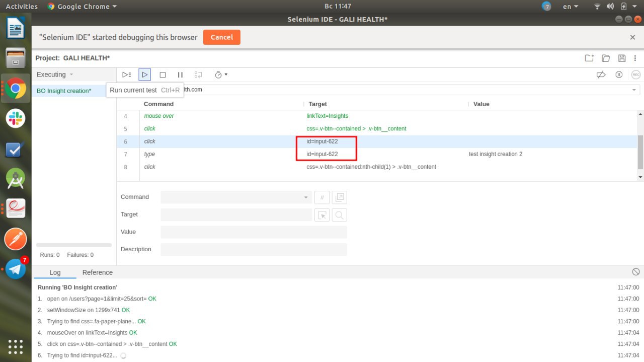
Task: Open the Executing view dropdown
Action: pyautogui.click(x=55, y=75)
